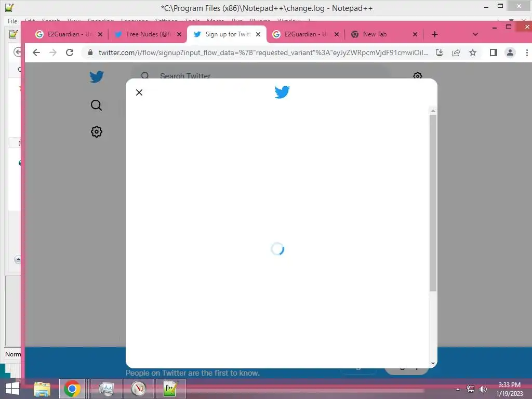Screen dimensions: 532x399
Task: View site lock security info
Action: (90, 52)
